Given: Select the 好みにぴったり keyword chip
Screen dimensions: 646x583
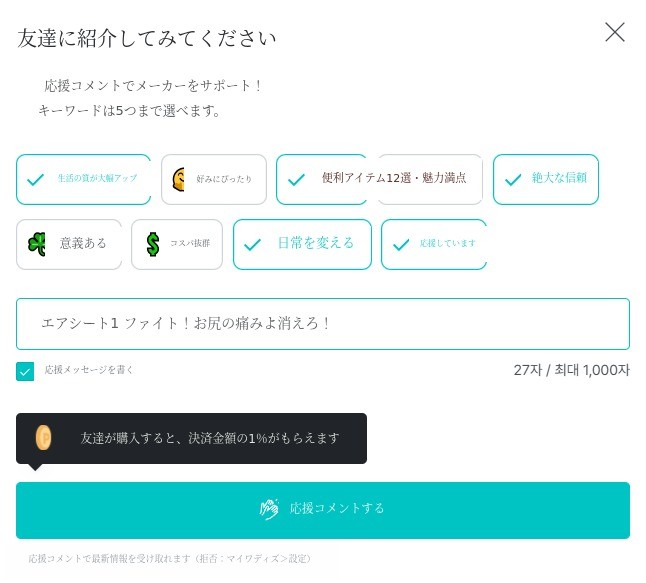Looking at the screenshot, I should pos(214,179).
